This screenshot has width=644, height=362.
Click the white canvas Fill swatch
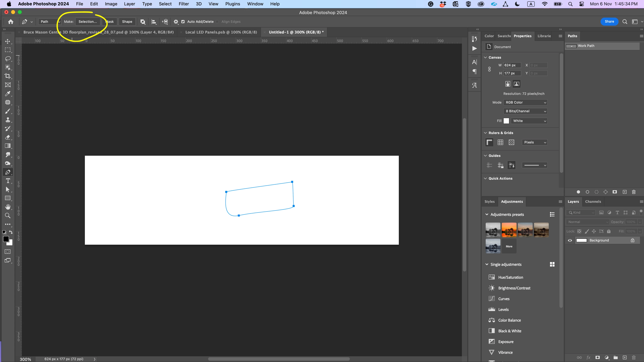click(506, 121)
